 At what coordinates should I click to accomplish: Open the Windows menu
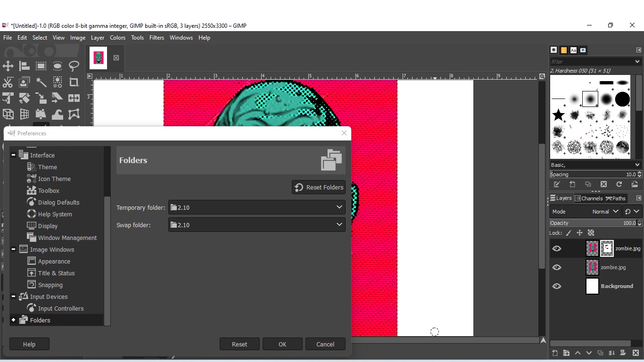click(x=181, y=38)
